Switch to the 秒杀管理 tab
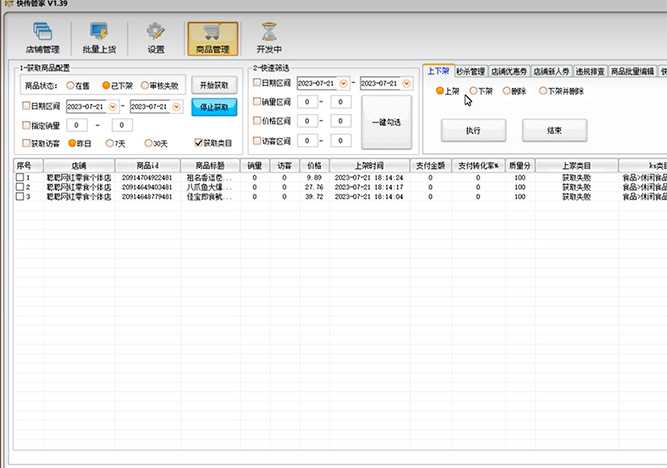Screen dimensions: 667x468 [x=470, y=71]
